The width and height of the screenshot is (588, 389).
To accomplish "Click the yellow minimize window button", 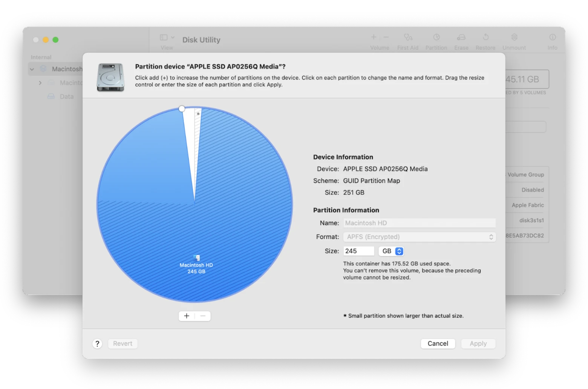I will tap(46, 40).
